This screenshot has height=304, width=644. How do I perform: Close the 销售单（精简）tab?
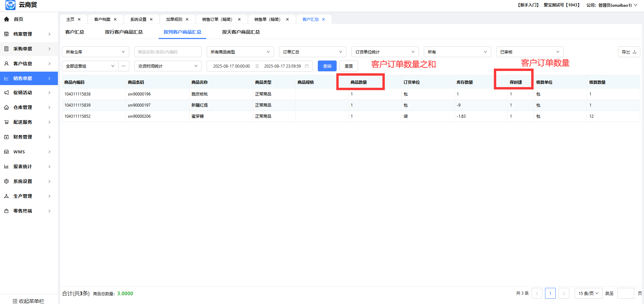click(287, 20)
